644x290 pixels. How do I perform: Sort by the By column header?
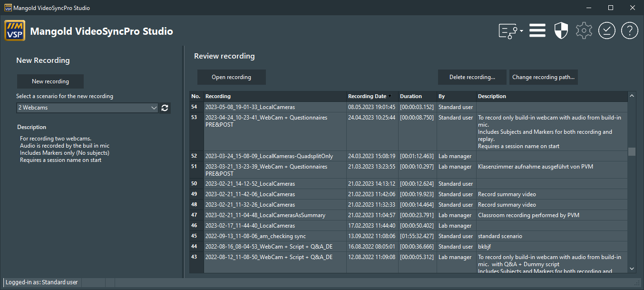457,96
